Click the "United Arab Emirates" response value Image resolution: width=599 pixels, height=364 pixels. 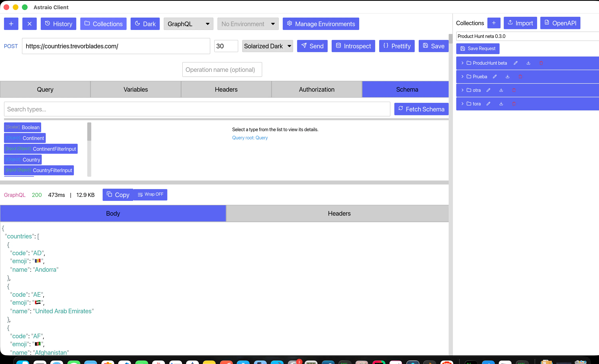click(63, 311)
